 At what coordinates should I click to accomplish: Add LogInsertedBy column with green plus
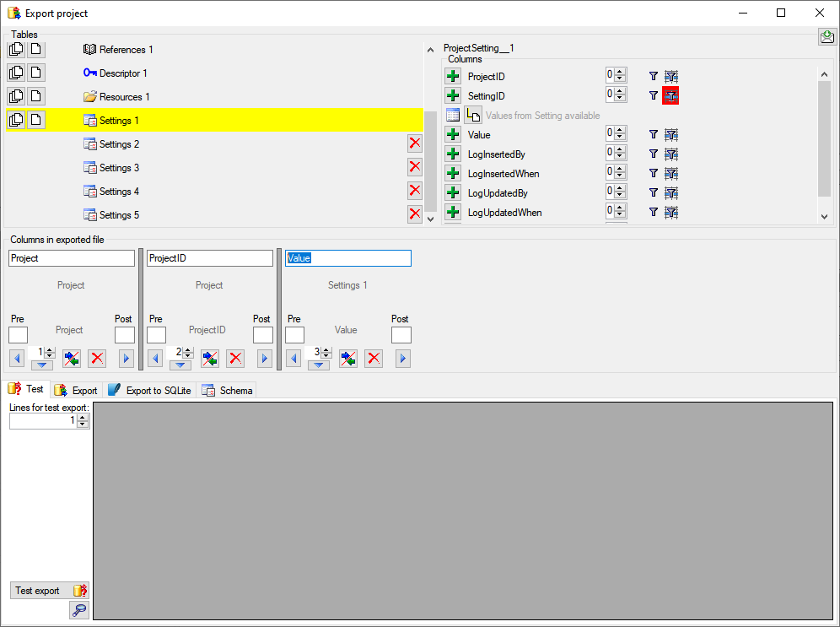453,154
